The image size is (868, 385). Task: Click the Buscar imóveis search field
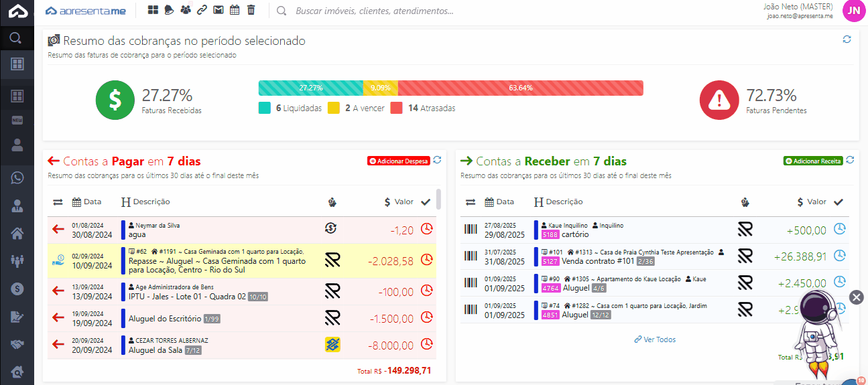(374, 11)
